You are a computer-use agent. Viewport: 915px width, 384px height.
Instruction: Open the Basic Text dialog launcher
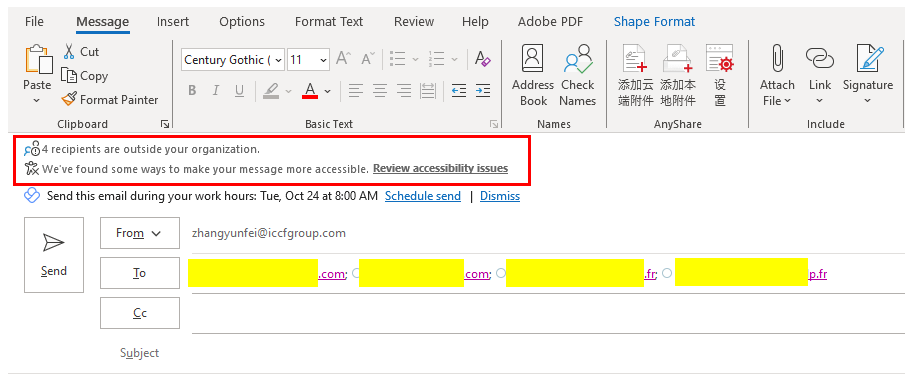coord(494,124)
